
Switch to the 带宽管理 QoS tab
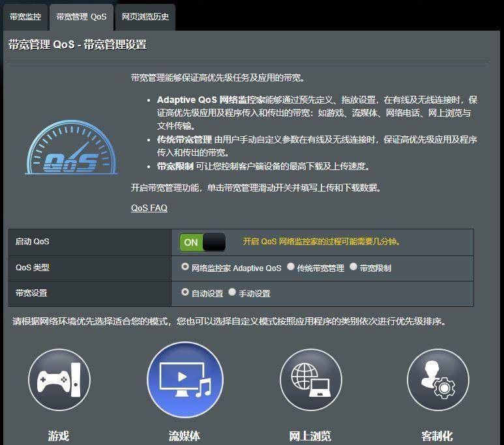click(82, 17)
